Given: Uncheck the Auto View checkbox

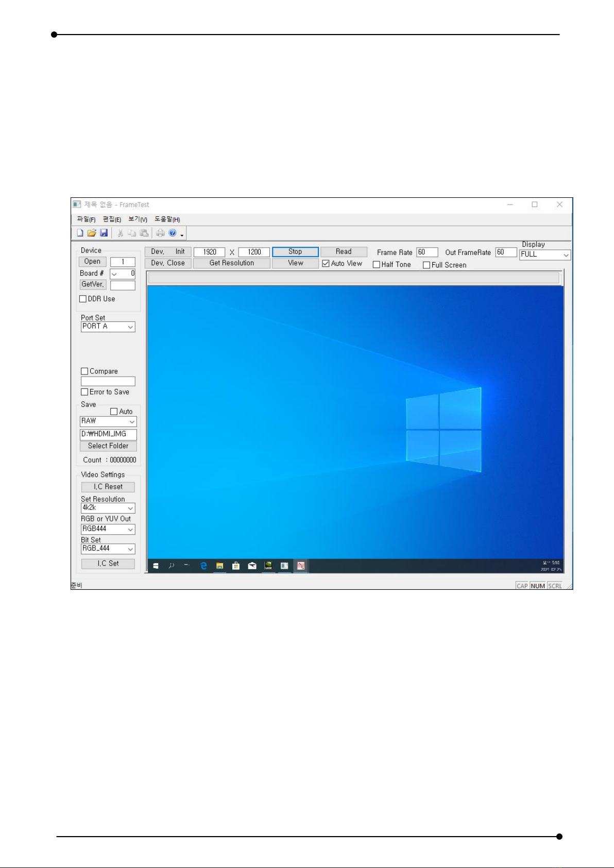Looking at the screenshot, I should pos(326,263).
